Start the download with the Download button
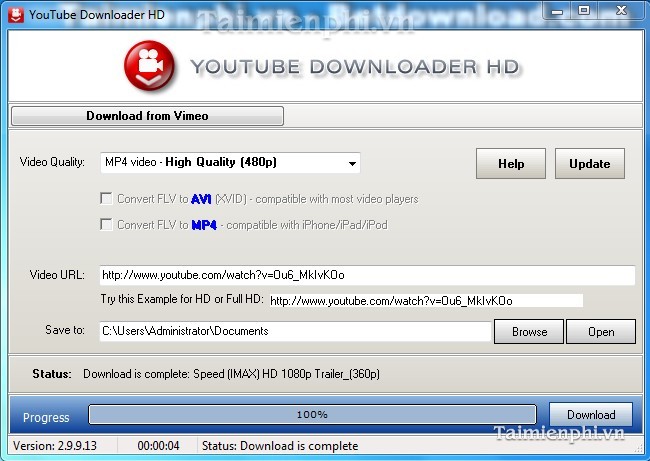 coord(591,415)
